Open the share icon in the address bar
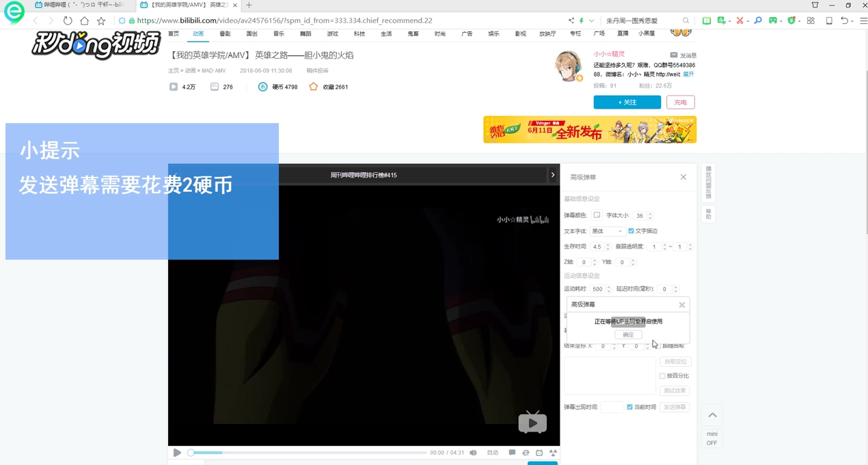 tap(571, 21)
